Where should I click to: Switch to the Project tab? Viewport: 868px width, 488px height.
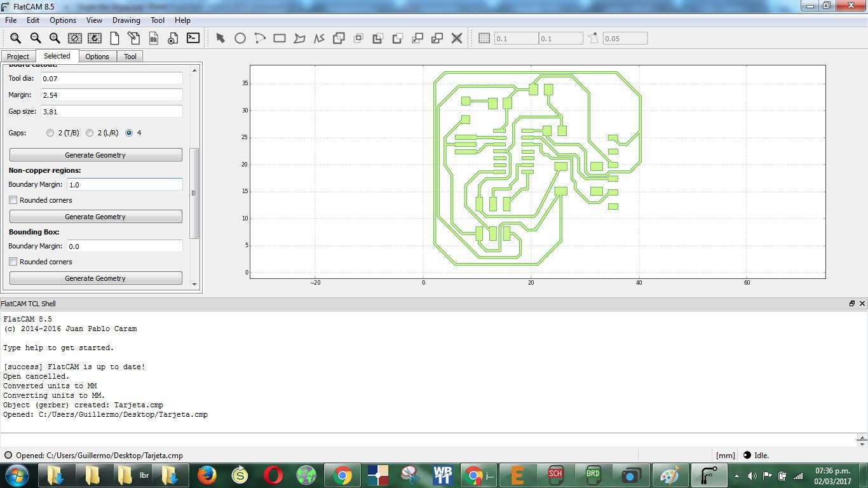[x=18, y=57]
